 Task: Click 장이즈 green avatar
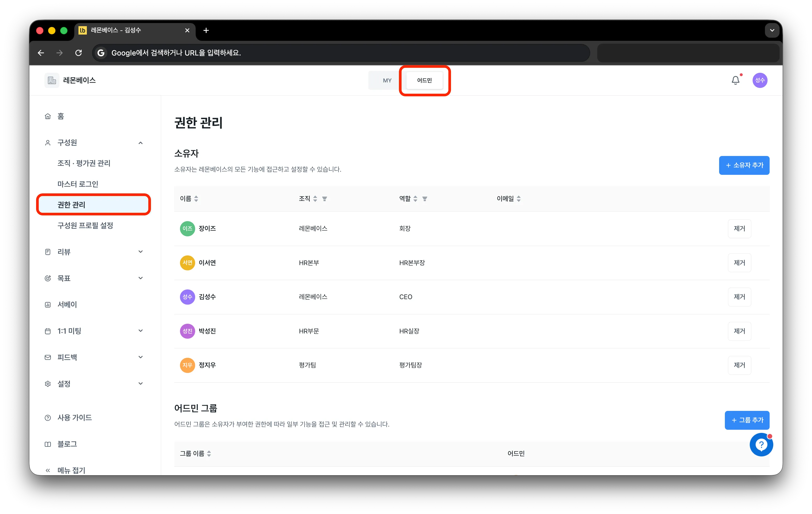[188, 229]
